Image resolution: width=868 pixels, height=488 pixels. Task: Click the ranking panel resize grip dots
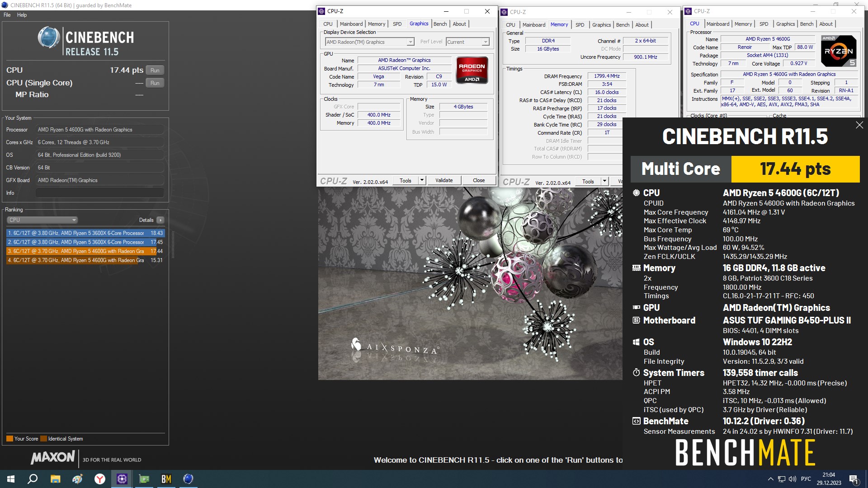172,244
